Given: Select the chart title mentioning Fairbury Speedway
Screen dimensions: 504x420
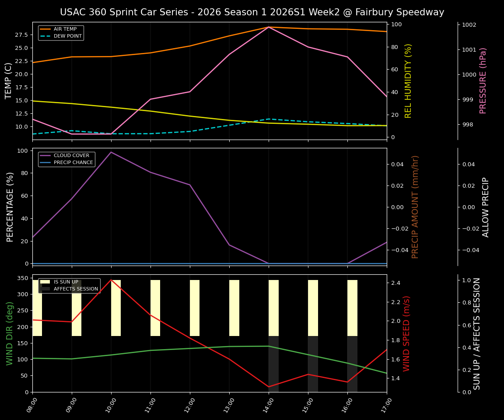Looking at the screenshot, I should 252,12.
